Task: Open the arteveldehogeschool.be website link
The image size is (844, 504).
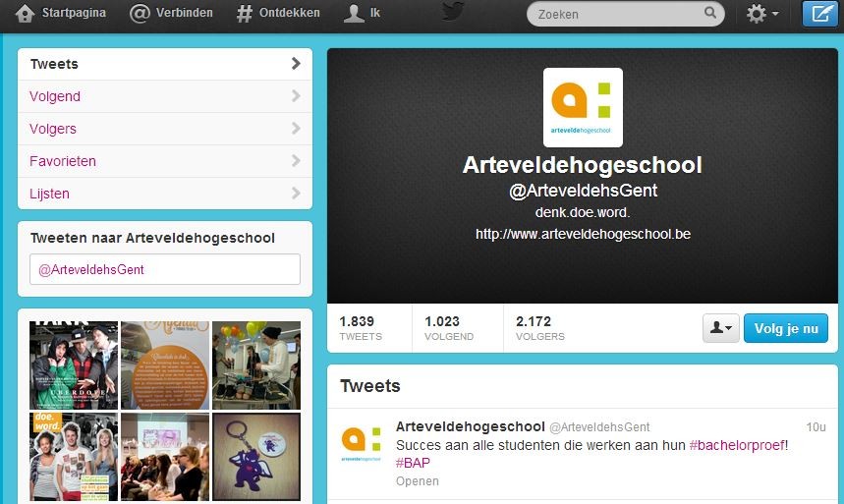Action: click(583, 234)
